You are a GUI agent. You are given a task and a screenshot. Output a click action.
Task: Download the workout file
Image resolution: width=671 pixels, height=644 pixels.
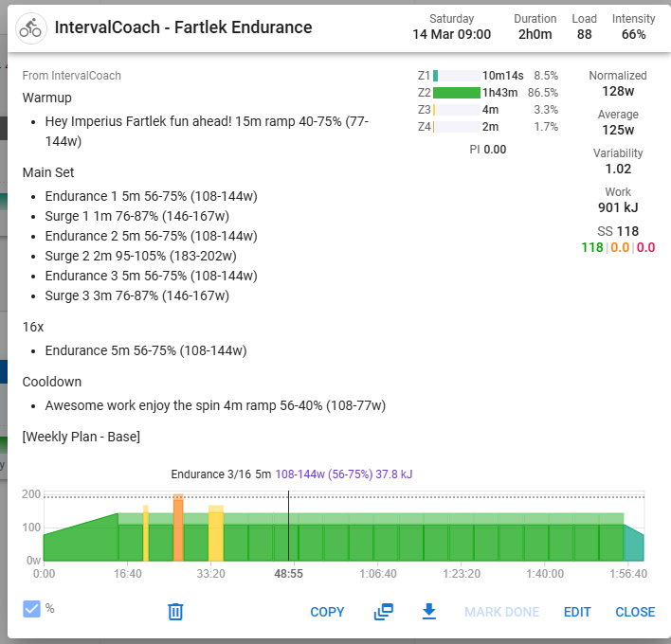coord(428,612)
